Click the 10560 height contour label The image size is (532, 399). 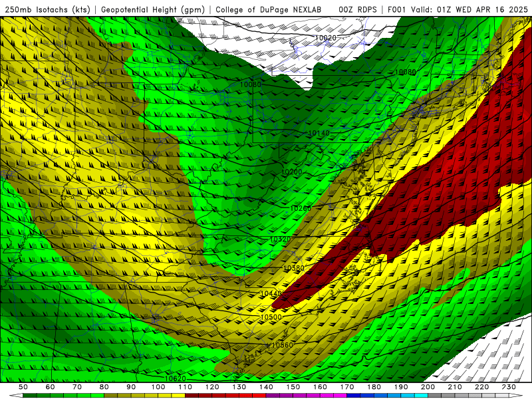[x=283, y=345]
